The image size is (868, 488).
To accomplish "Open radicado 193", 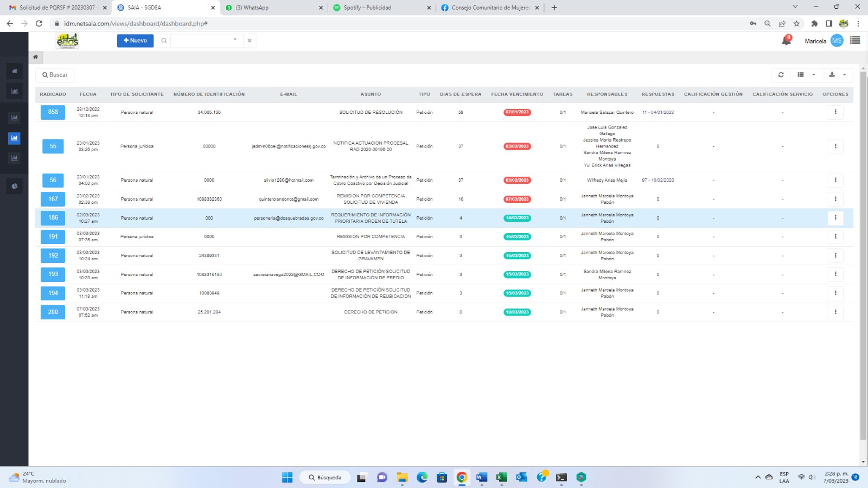I will point(53,274).
